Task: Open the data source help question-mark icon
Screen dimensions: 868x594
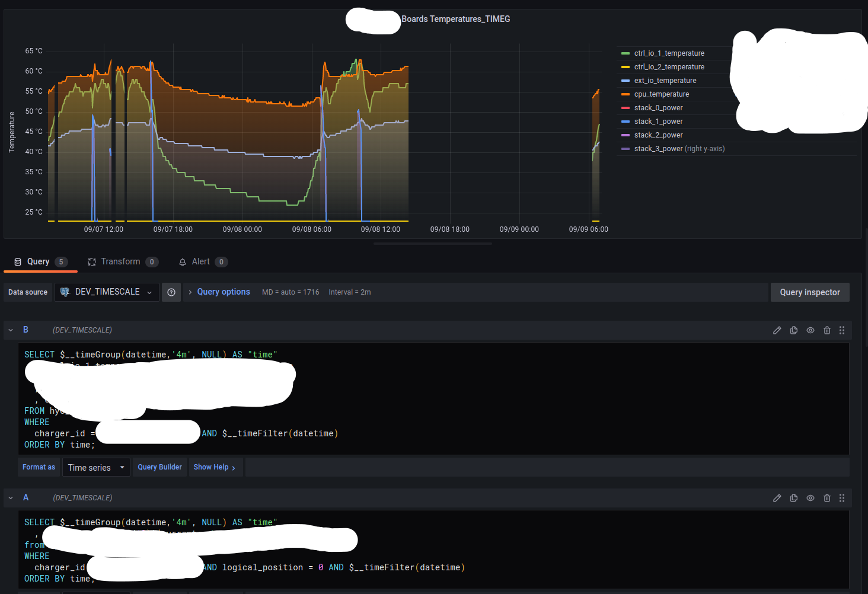Action: point(171,292)
